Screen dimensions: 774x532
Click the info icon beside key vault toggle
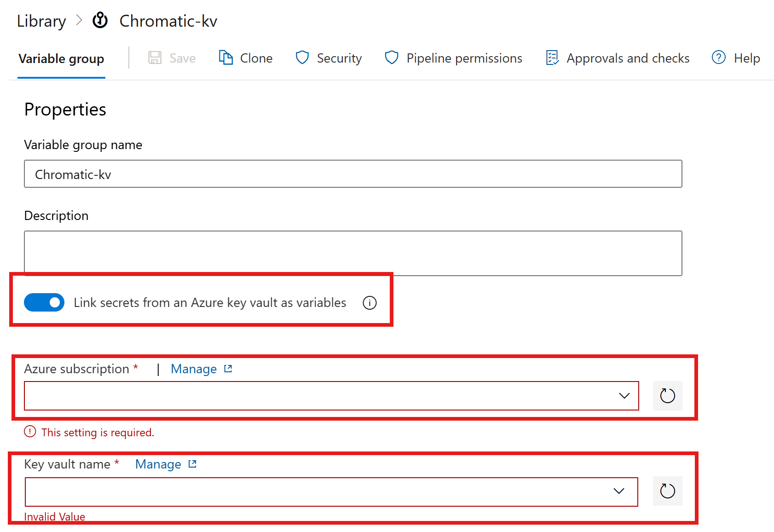tap(370, 303)
